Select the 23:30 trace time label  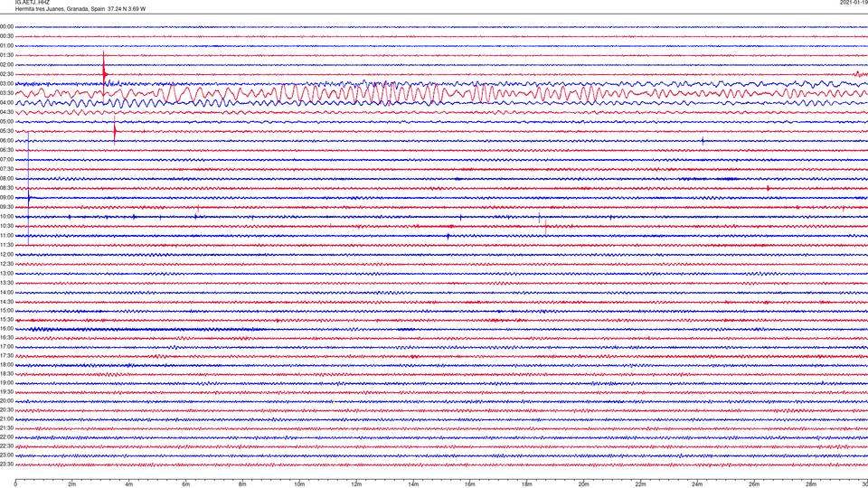(6, 465)
